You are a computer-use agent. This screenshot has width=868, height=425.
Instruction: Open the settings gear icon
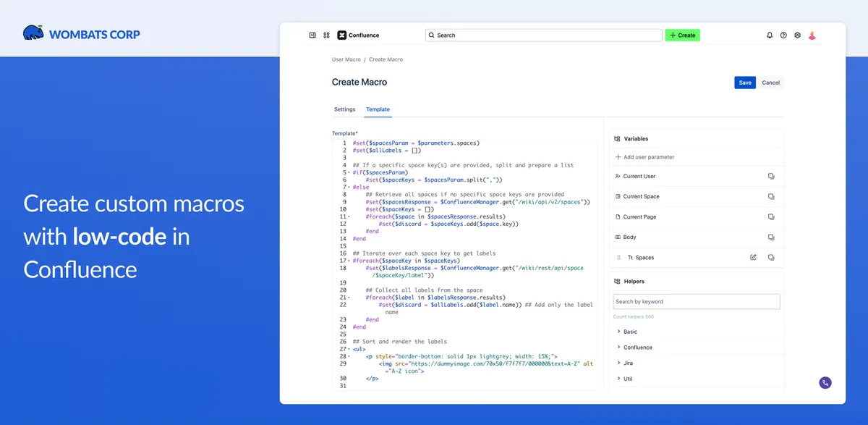[797, 35]
